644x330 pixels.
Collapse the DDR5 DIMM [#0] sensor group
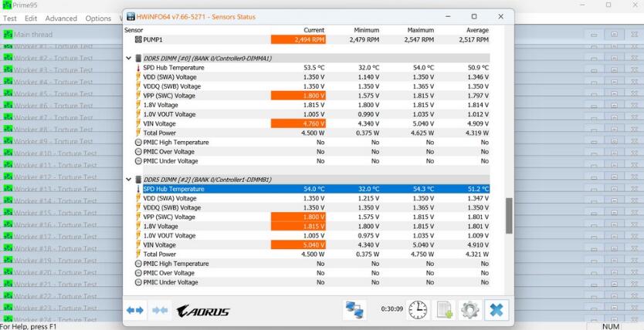[129, 58]
